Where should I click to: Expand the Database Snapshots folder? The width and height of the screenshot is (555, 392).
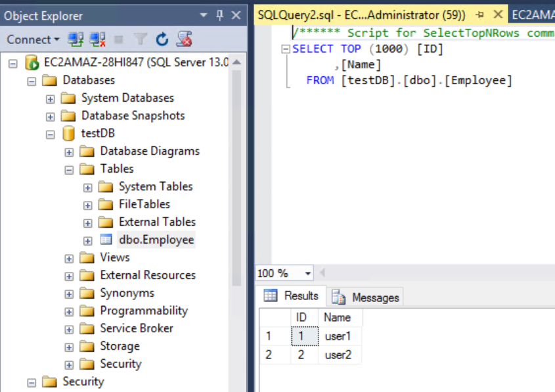pyautogui.click(x=51, y=117)
